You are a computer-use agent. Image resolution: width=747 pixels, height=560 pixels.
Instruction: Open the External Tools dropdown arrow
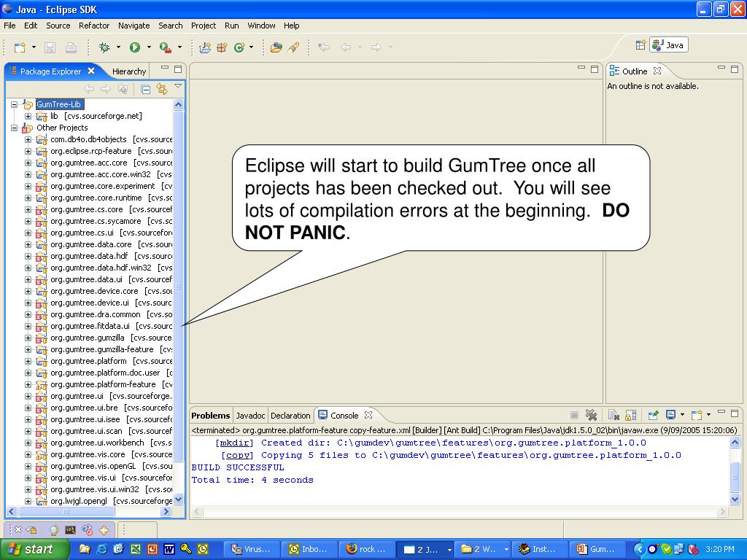click(x=179, y=47)
